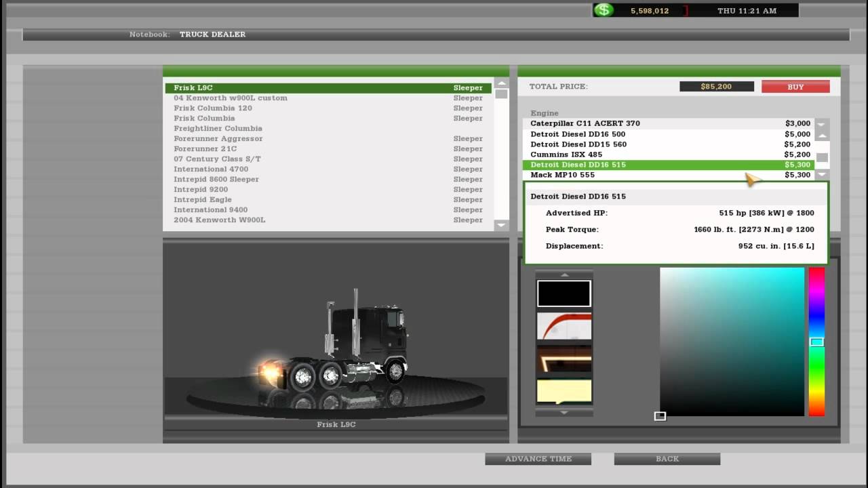The image size is (868, 488).
Task: Click the Notebook TRUCK DEALER title
Action: (188, 35)
